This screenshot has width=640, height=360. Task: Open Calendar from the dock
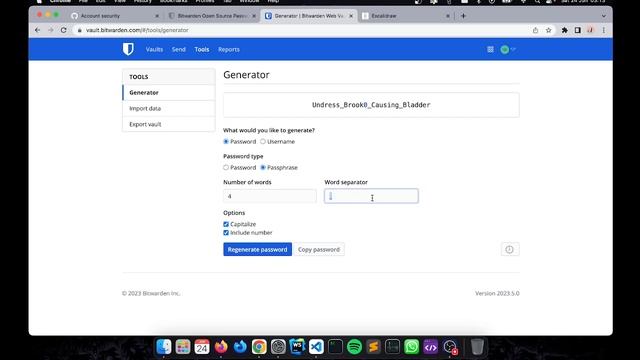click(x=202, y=347)
